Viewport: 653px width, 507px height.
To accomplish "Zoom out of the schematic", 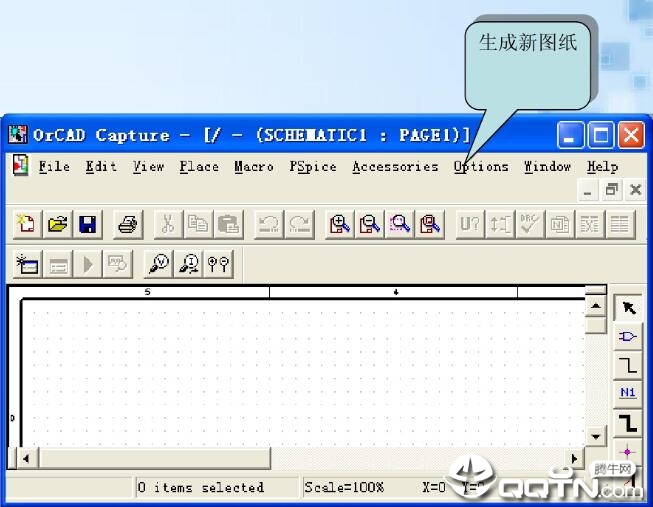I will [x=369, y=225].
